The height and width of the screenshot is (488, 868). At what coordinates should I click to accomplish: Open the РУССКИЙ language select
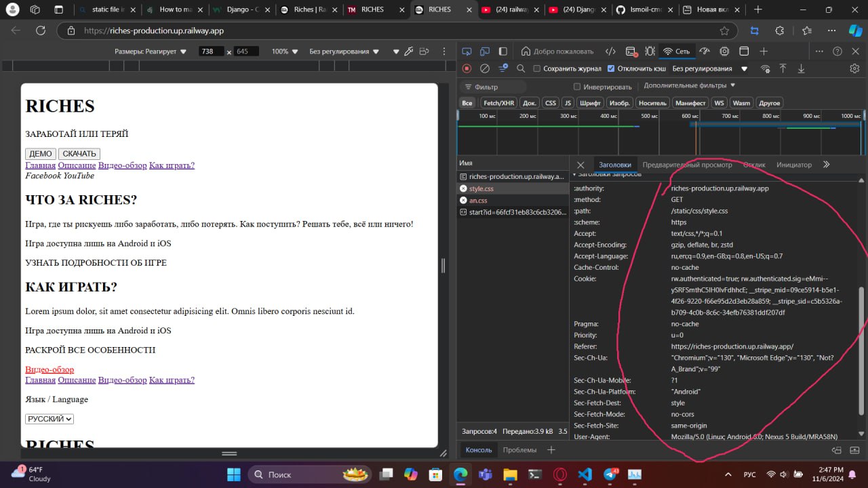[50, 419]
